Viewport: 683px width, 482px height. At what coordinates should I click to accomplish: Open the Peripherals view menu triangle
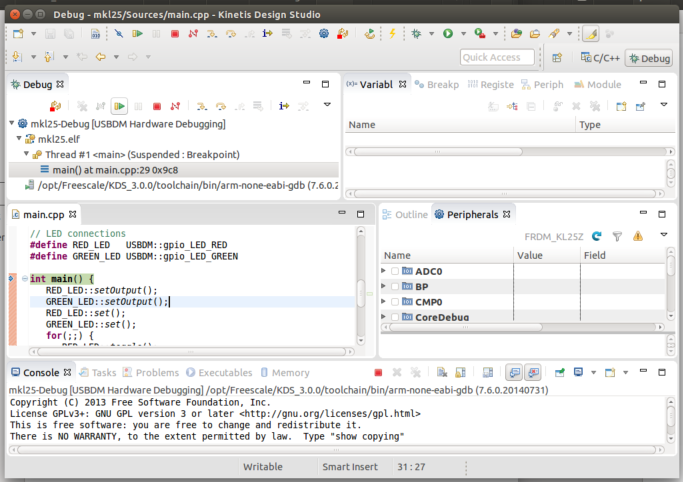[x=663, y=235]
